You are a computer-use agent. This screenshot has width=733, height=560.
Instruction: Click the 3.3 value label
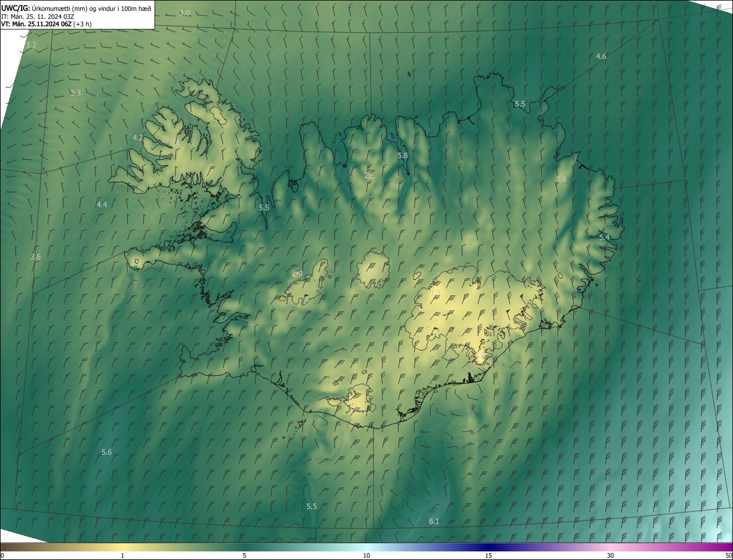(x=76, y=93)
